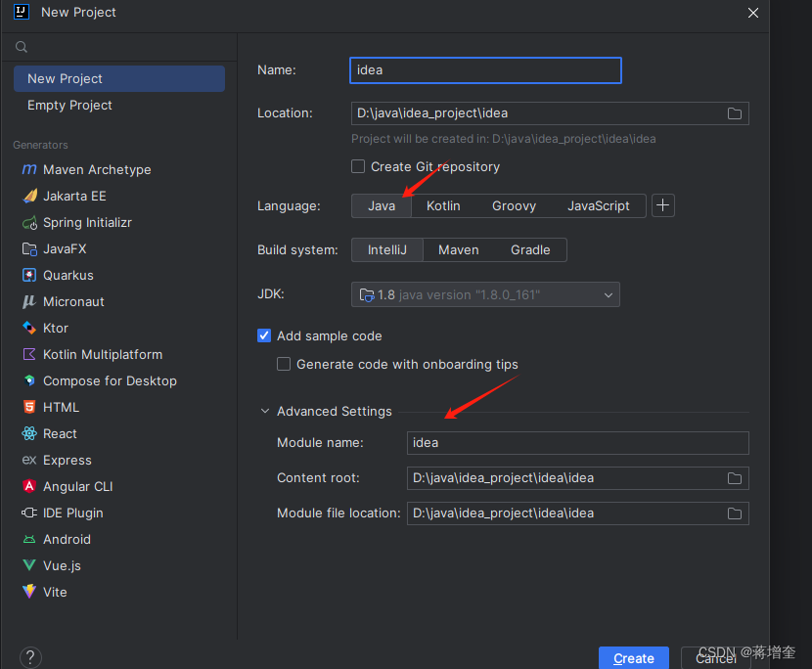Browse Module file location folder icon
Image resolution: width=812 pixels, height=669 pixels.
point(735,513)
